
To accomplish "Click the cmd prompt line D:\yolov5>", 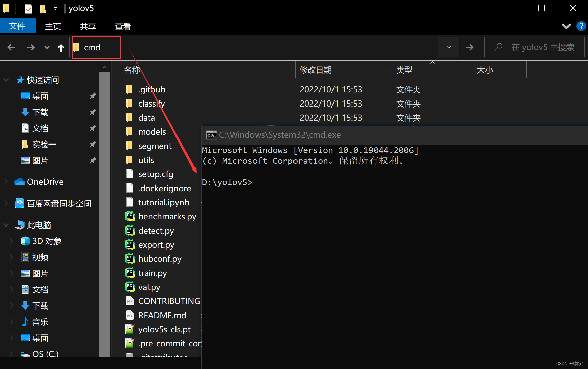I will 227,182.
